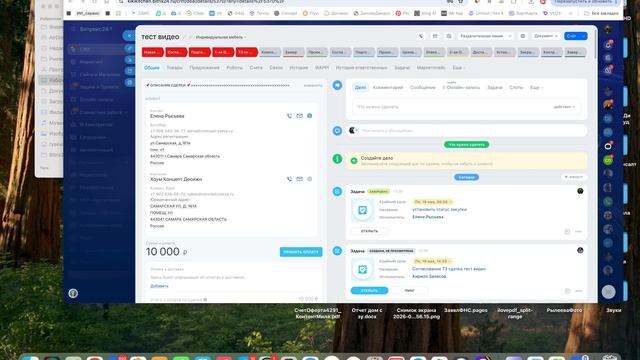The image size is (640, 360).
Task: Call contact Елена Рысьева via phone icon
Action: point(289,116)
